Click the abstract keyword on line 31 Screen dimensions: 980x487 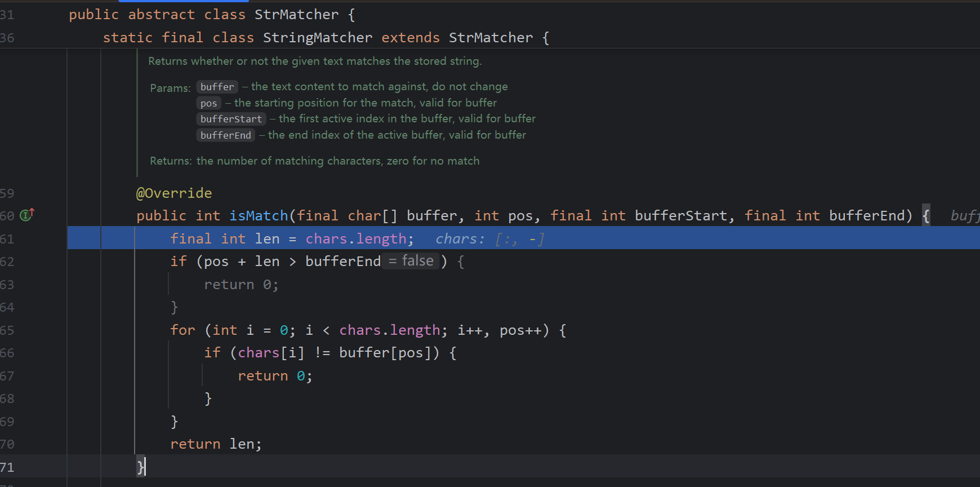point(162,15)
